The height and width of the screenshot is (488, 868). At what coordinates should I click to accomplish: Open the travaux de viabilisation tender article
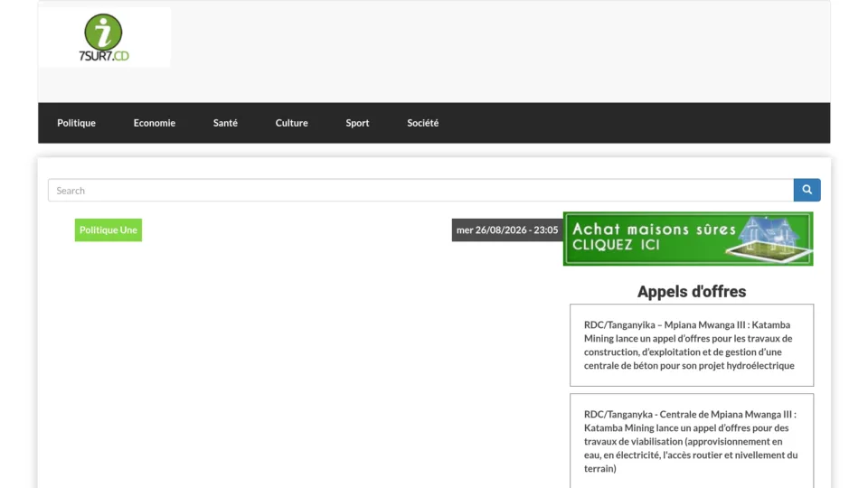click(x=691, y=441)
